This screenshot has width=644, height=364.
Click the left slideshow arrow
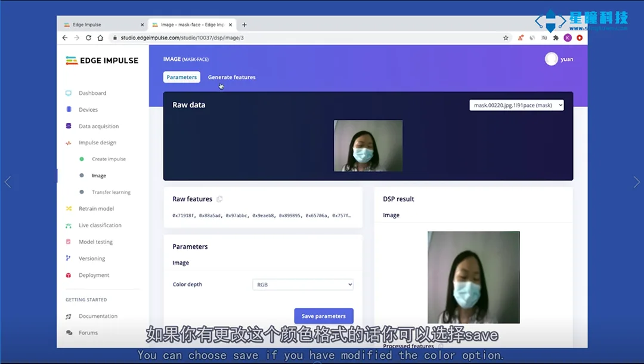coord(8,181)
